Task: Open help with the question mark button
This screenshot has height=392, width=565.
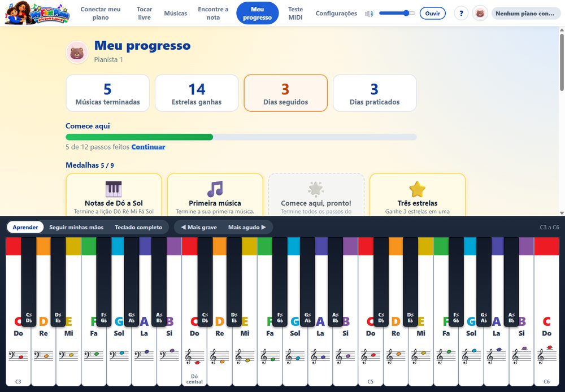Action: [x=461, y=14]
